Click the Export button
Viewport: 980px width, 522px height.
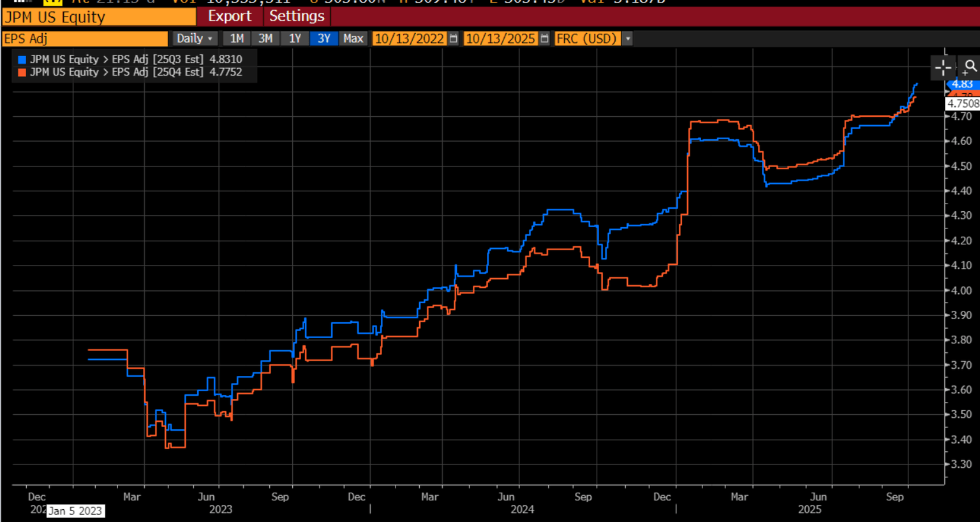tap(230, 17)
